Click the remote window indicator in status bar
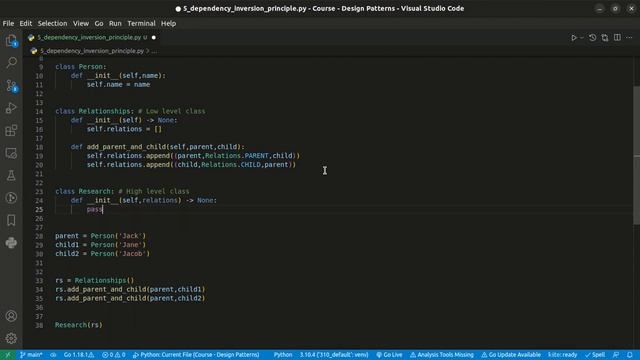640x360 pixels. [x=7, y=355]
